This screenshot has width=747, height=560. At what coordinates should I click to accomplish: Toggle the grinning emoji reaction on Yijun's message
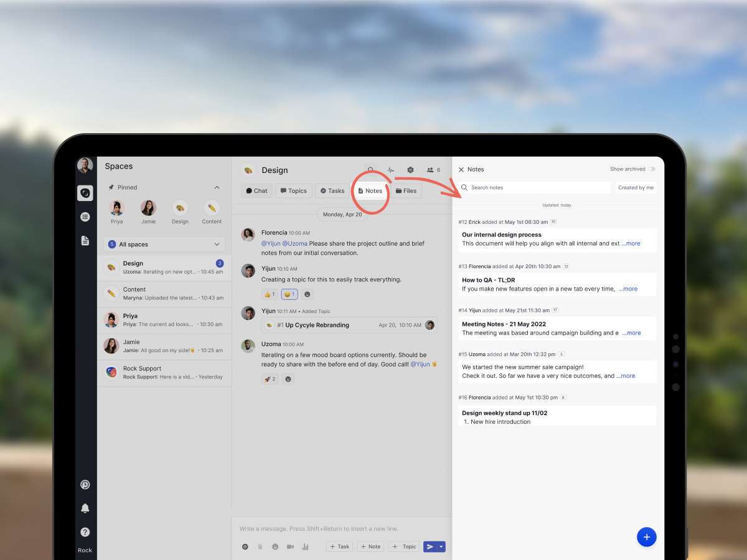tap(289, 294)
